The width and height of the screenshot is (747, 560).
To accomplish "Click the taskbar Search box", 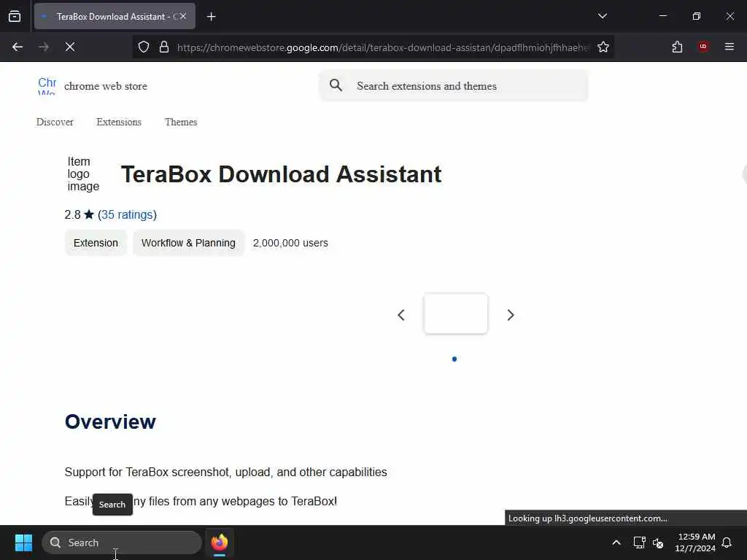I will 122,542.
